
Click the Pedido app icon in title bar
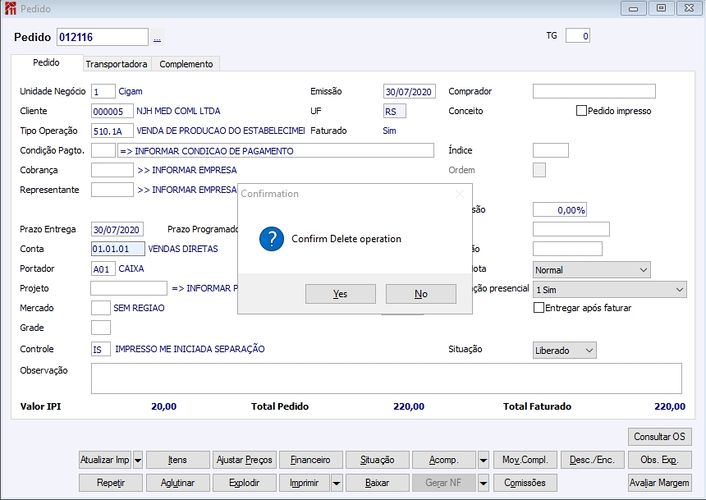click(x=10, y=8)
